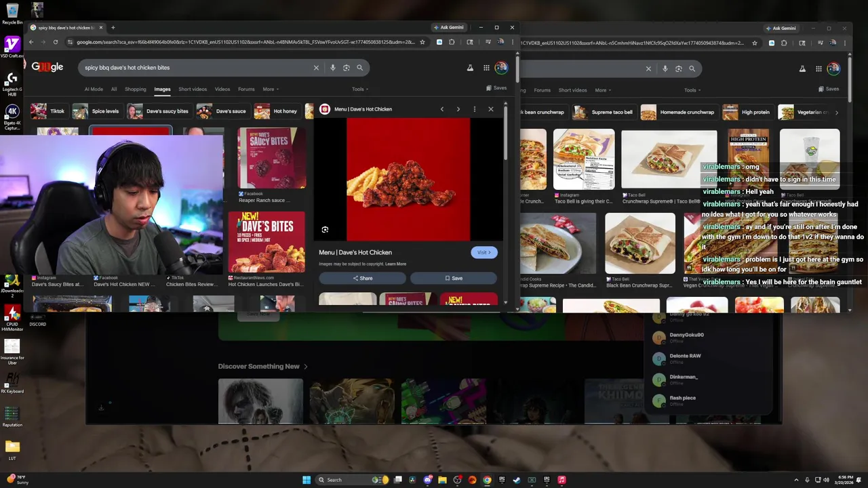Viewport: 868px width, 488px height.
Task: Open the image preview three-dot menu
Action: 475,109
